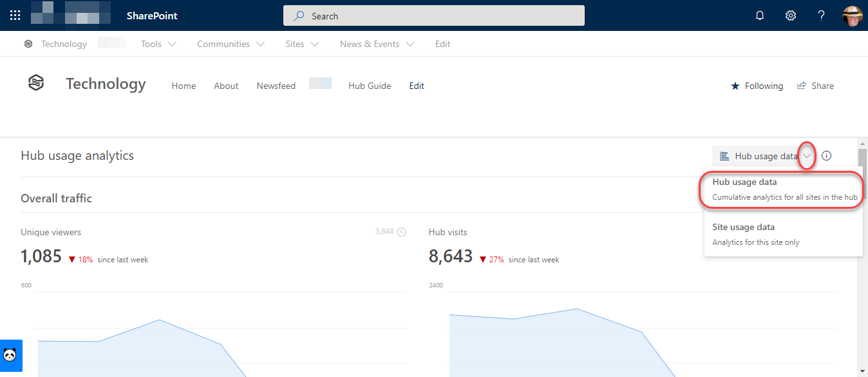Toggle Following off for the Technology site
868x377 pixels.
(x=756, y=85)
